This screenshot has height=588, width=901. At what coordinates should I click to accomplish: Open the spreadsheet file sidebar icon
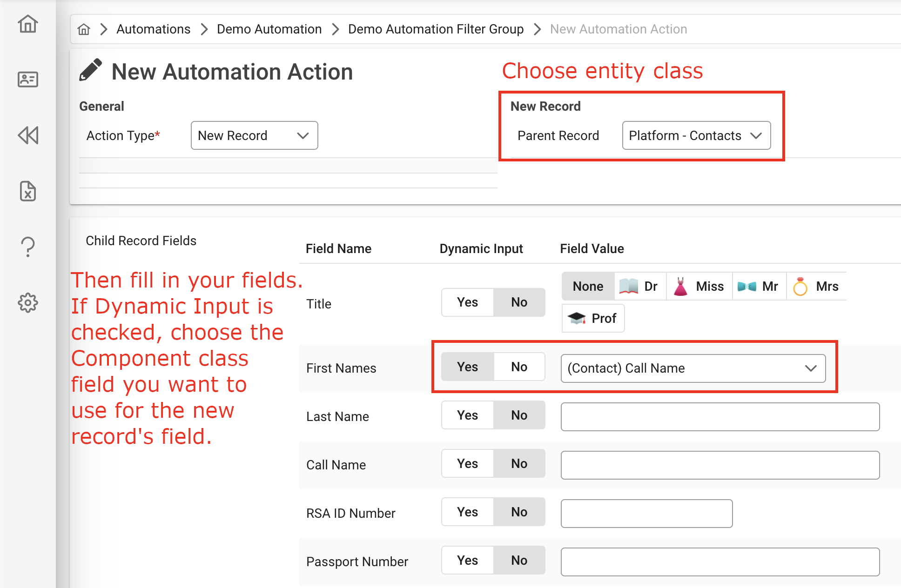(x=28, y=191)
